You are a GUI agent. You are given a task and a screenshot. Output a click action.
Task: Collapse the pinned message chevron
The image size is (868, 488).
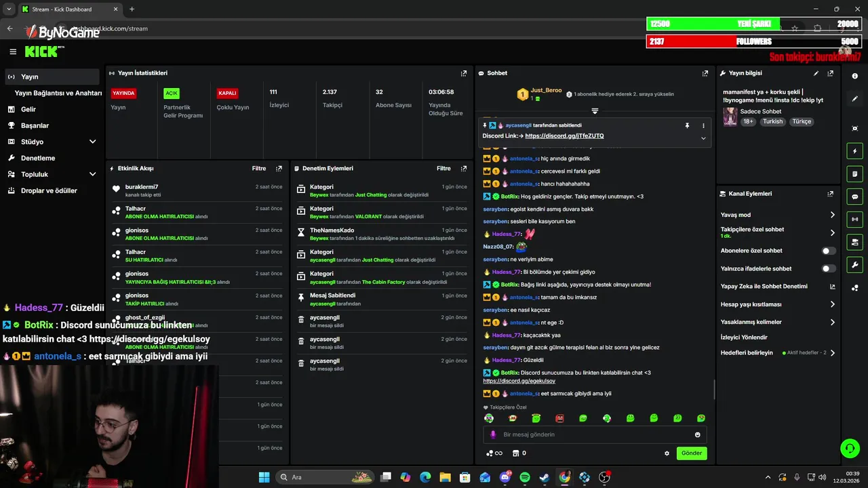coord(703,138)
